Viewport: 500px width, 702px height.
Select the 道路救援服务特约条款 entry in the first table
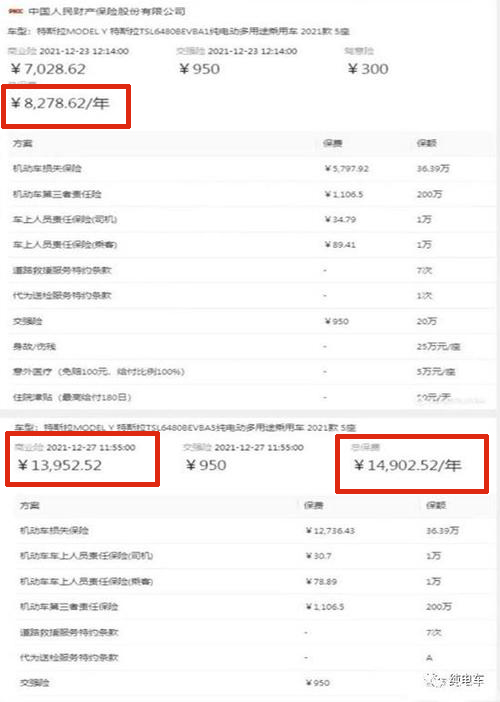click(x=251, y=270)
